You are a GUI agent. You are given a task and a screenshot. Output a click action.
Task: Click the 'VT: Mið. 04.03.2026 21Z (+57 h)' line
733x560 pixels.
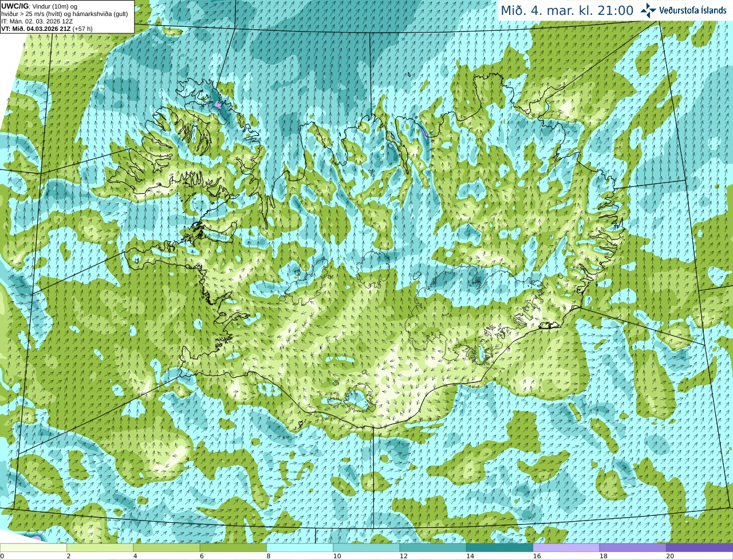pyautogui.click(x=47, y=29)
